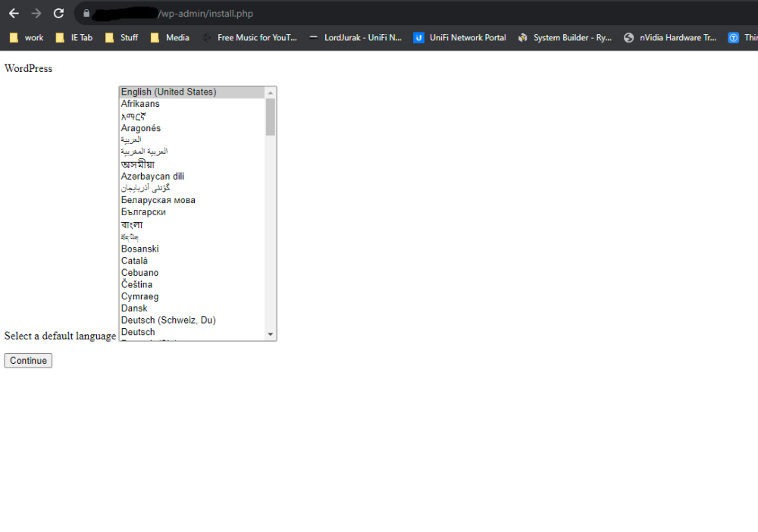The width and height of the screenshot is (758, 532).
Task: Select Български language option
Action: tap(192, 212)
